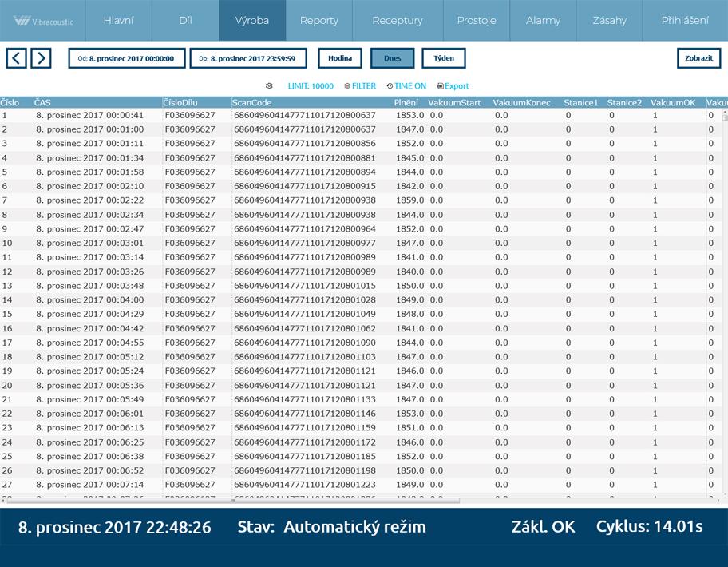This screenshot has height=567, width=728.
Task: Click the Export printer icon
Action: (x=440, y=86)
